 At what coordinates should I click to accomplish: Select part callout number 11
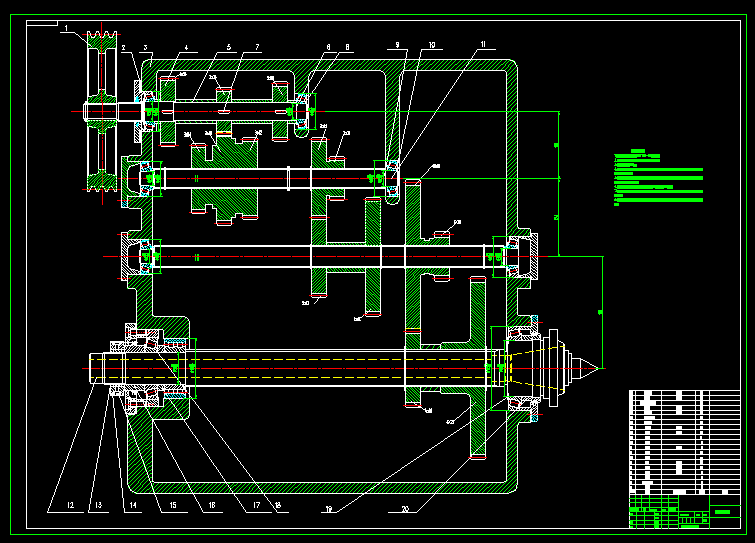483,44
